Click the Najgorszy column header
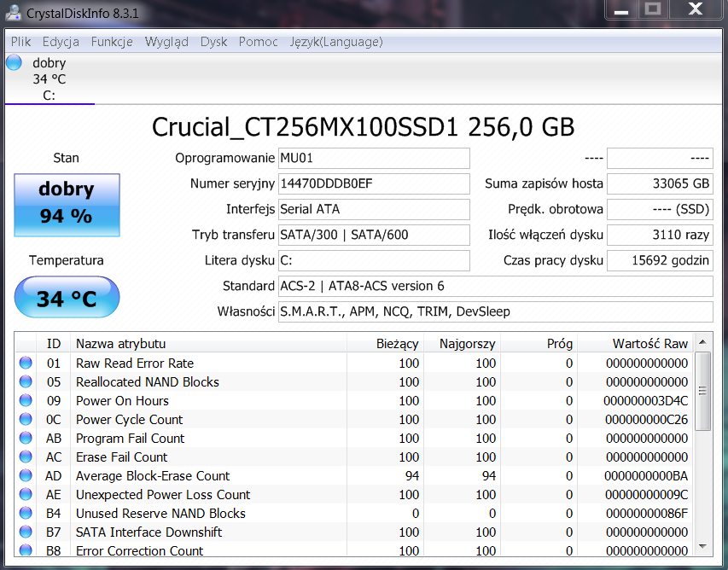Screen dimensions: 728x570 (462, 344)
